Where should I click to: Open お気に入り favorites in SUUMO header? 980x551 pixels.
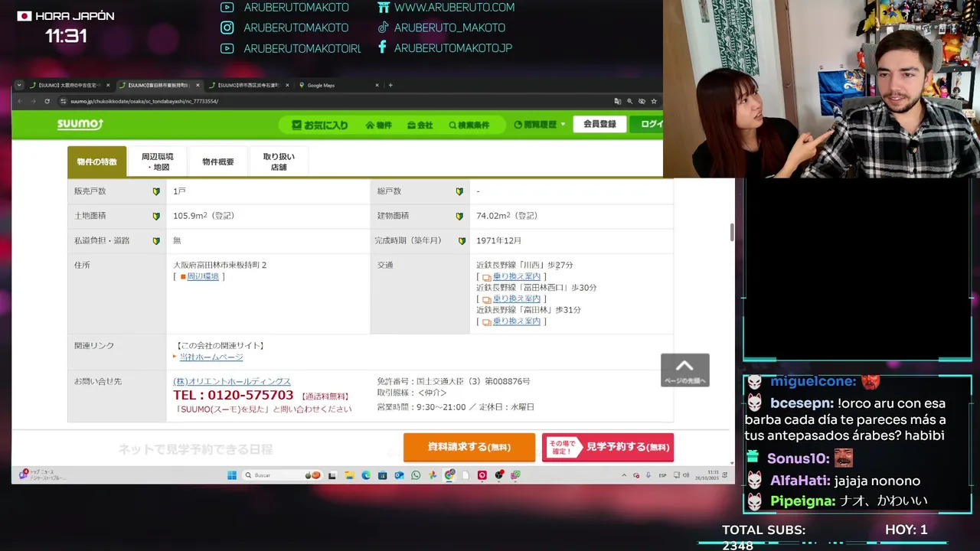(319, 125)
